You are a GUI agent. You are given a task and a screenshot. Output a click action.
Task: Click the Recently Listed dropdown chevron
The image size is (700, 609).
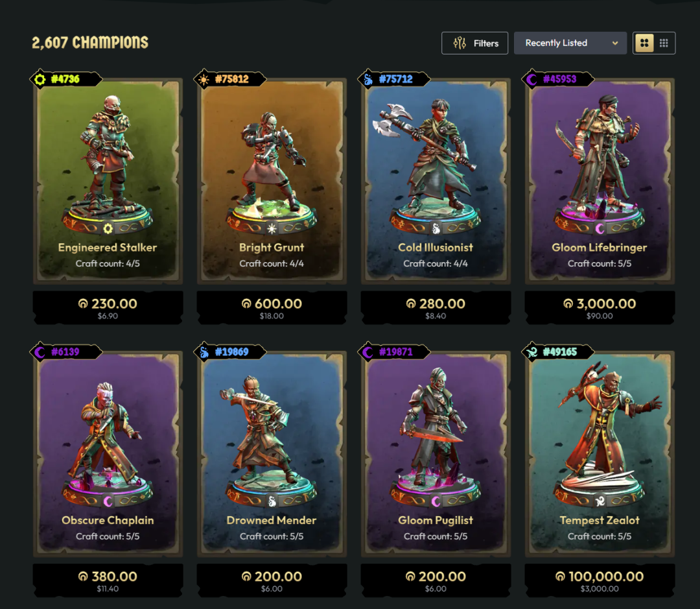615,43
